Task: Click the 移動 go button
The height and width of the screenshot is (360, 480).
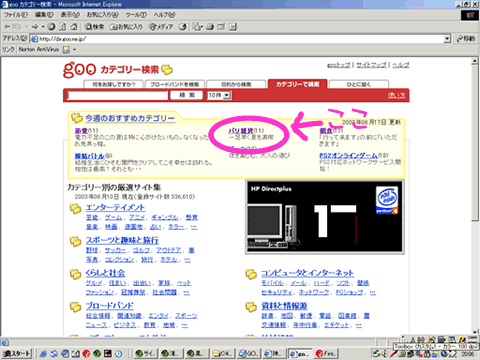Action: tap(466, 39)
